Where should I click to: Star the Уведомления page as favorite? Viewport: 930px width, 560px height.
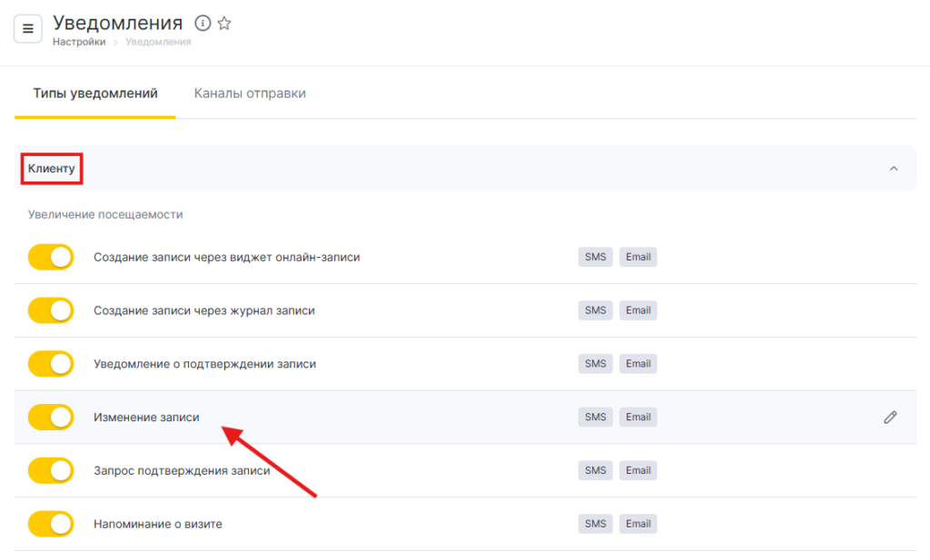click(x=224, y=24)
